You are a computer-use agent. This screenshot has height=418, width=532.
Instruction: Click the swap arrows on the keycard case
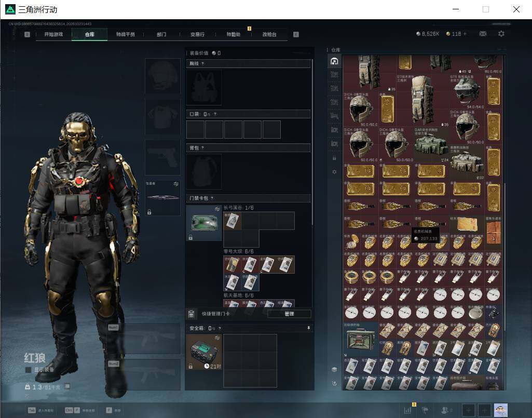pos(217,209)
